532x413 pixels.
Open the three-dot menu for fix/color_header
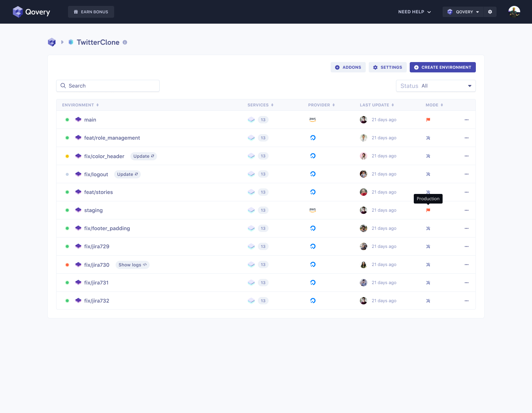[467, 156]
